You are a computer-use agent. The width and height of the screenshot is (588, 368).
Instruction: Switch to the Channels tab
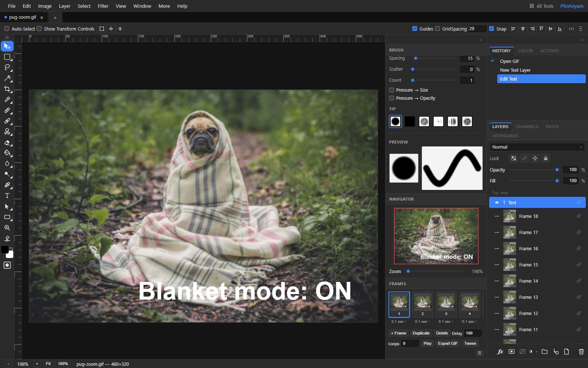tap(527, 127)
